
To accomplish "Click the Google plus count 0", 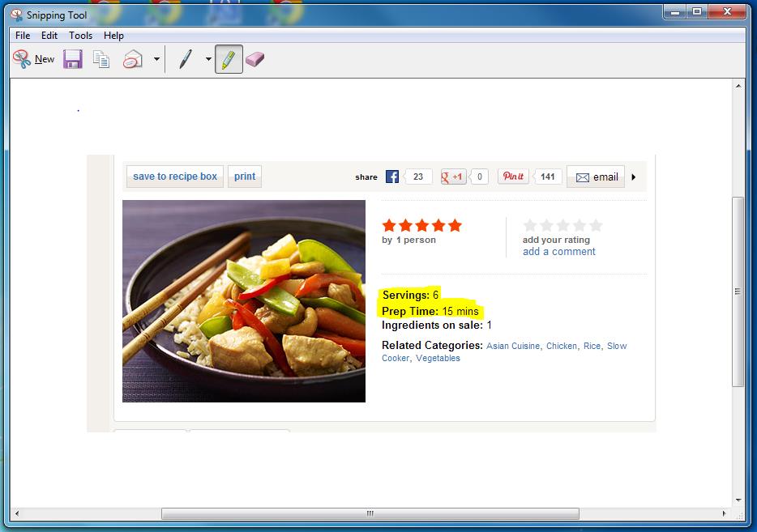I will tap(479, 177).
